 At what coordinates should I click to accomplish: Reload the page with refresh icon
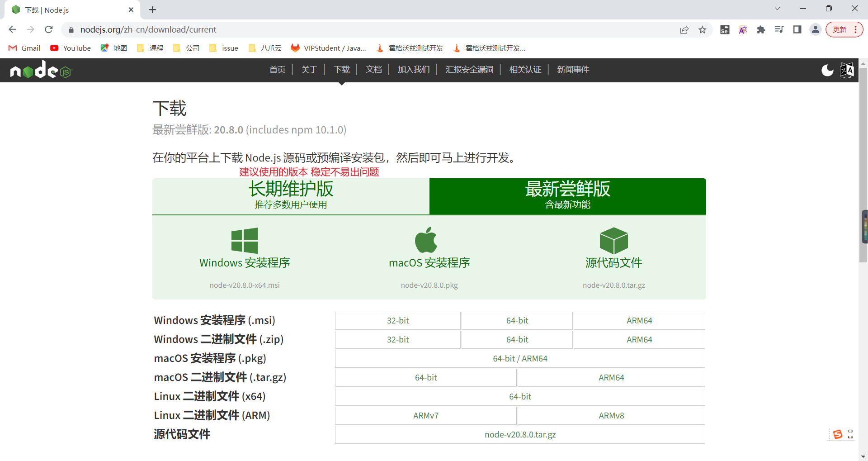[49, 29]
